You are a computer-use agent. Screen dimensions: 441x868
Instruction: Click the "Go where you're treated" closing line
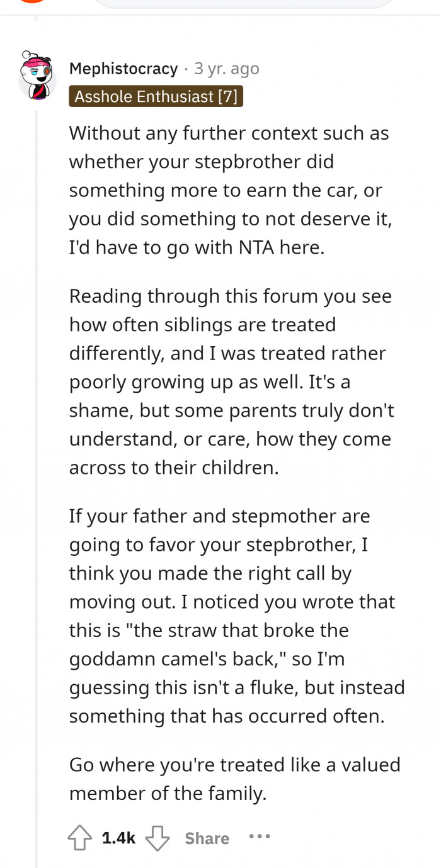tap(234, 779)
